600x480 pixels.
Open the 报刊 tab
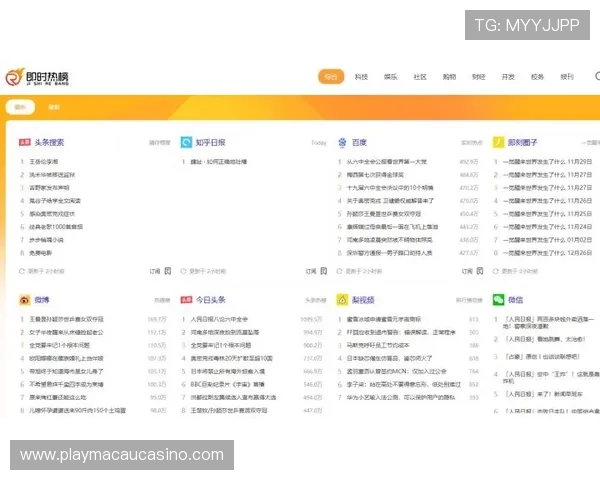pyautogui.click(x=567, y=77)
